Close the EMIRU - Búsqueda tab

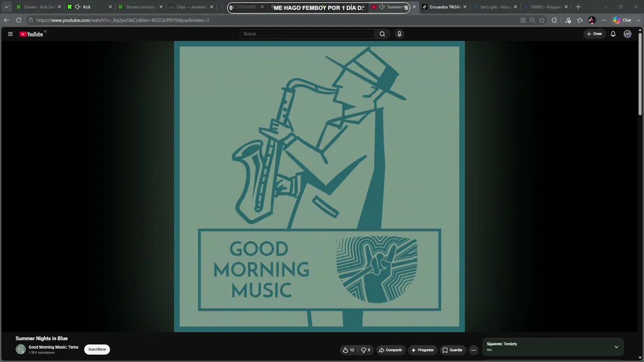pos(566,7)
